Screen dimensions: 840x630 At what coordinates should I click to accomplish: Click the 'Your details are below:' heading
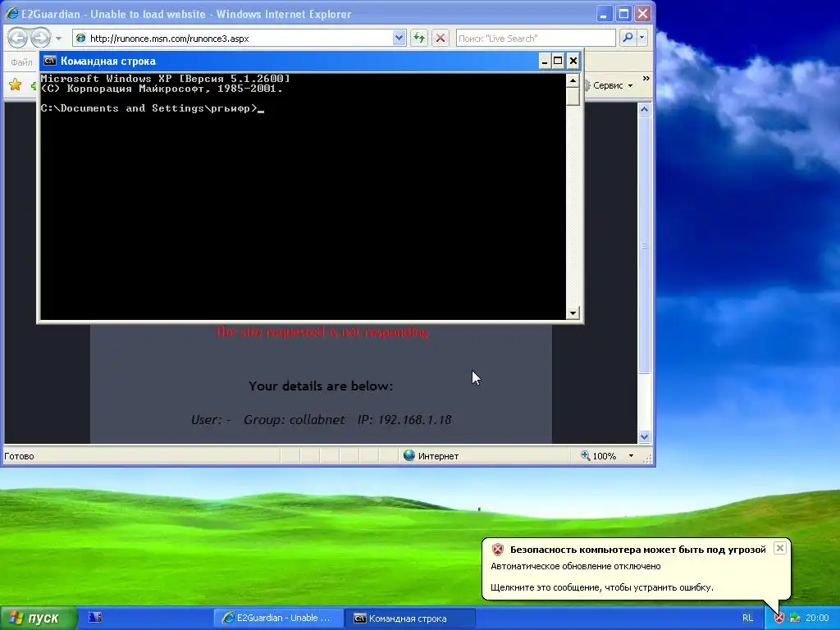click(x=321, y=386)
